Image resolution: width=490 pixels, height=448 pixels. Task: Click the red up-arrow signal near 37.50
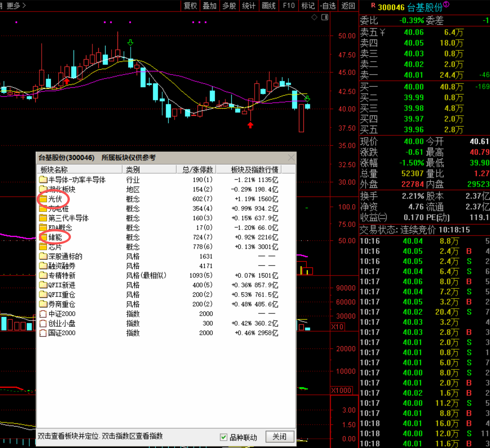(x=250, y=125)
